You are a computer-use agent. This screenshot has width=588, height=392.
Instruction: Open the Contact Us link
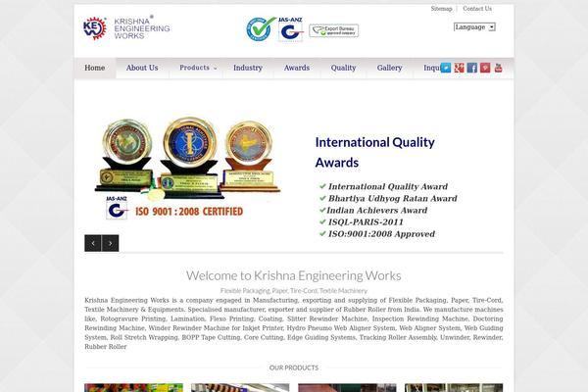pyautogui.click(x=477, y=9)
